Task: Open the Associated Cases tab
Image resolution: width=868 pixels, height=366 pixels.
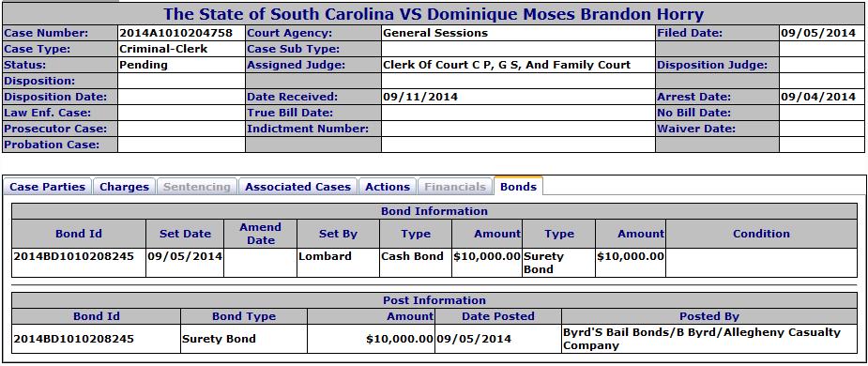Action: coord(297,187)
